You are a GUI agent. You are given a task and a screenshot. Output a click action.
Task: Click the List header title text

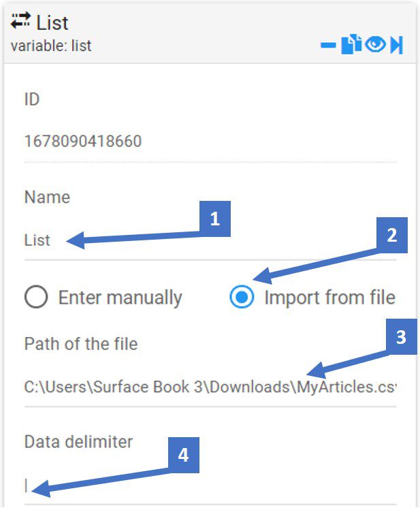[52, 23]
